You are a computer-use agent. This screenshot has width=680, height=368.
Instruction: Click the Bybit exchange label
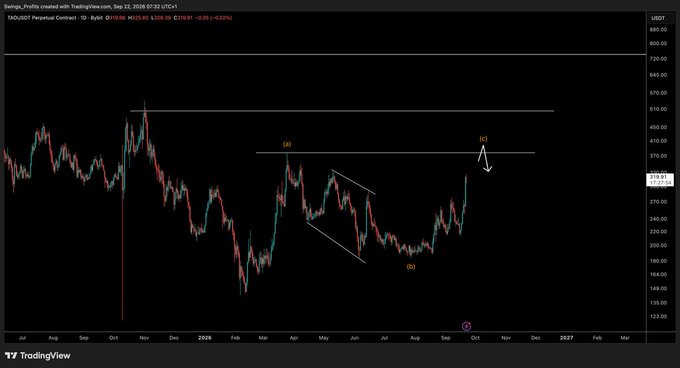96,18
